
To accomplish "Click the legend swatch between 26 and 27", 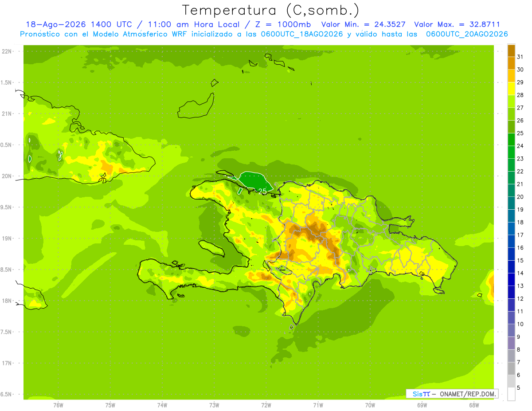I will click(511, 114).
